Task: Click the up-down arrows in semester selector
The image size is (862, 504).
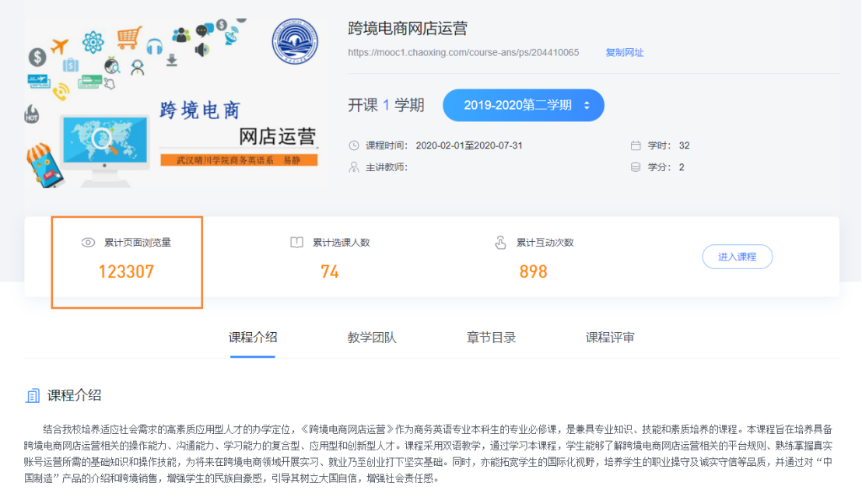Action: (x=587, y=105)
